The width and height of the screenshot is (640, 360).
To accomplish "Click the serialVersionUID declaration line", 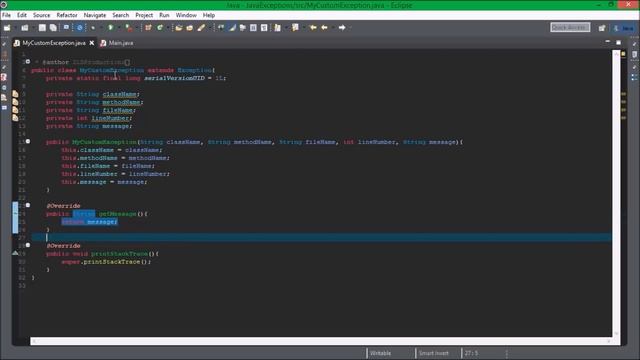I will (136, 78).
